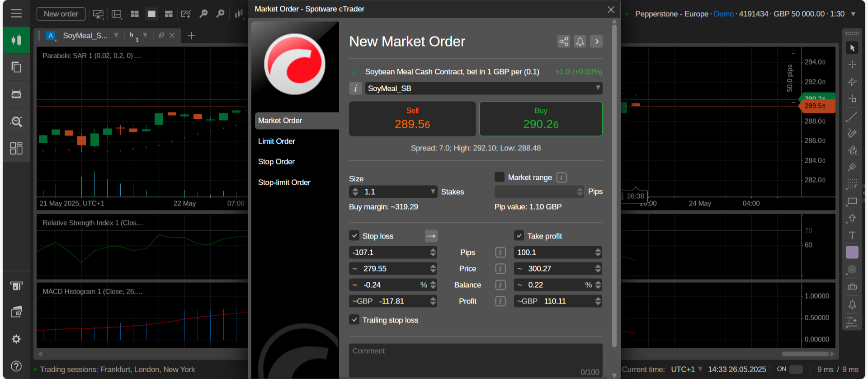
Task: Select the cursor pointer tool
Action: (x=852, y=47)
